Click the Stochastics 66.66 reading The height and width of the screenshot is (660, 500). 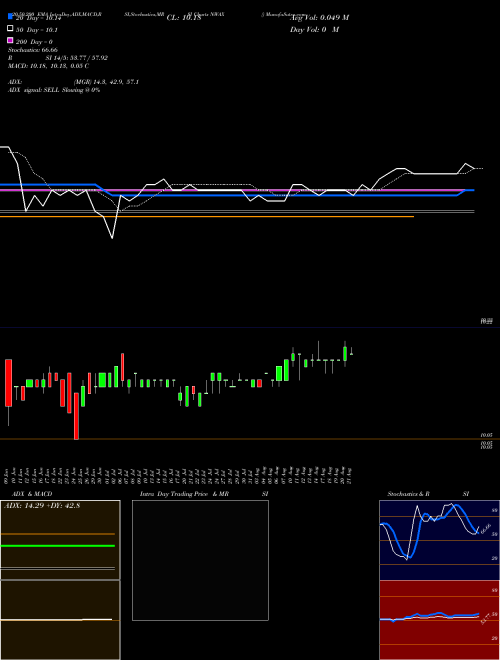pos(33,50)
